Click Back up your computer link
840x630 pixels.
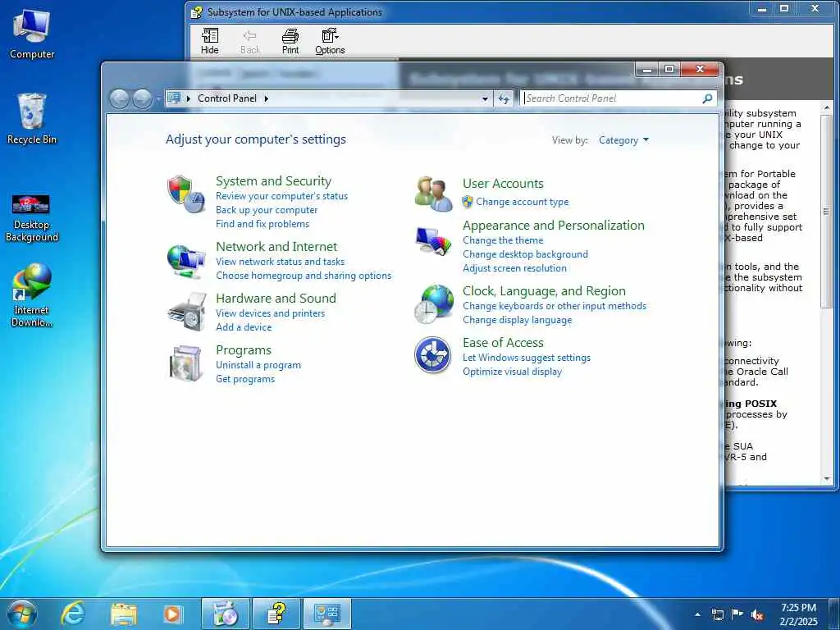click(267, 210)
